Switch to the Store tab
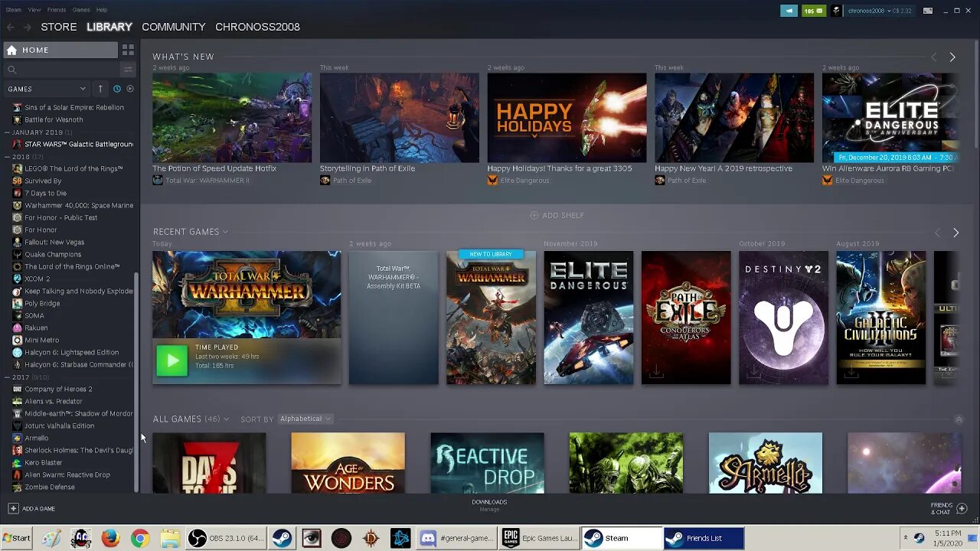This screenshot has width=980, height=551. [59, 27]
